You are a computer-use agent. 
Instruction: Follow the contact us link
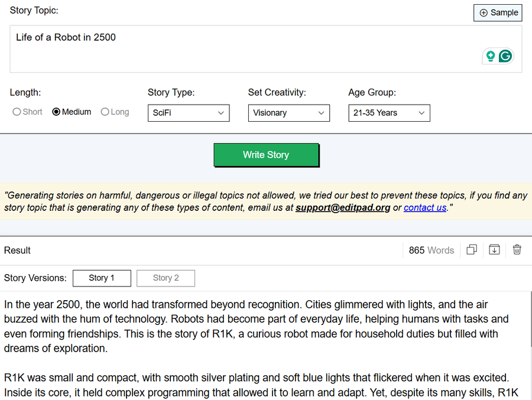click(x=425, y=207)
